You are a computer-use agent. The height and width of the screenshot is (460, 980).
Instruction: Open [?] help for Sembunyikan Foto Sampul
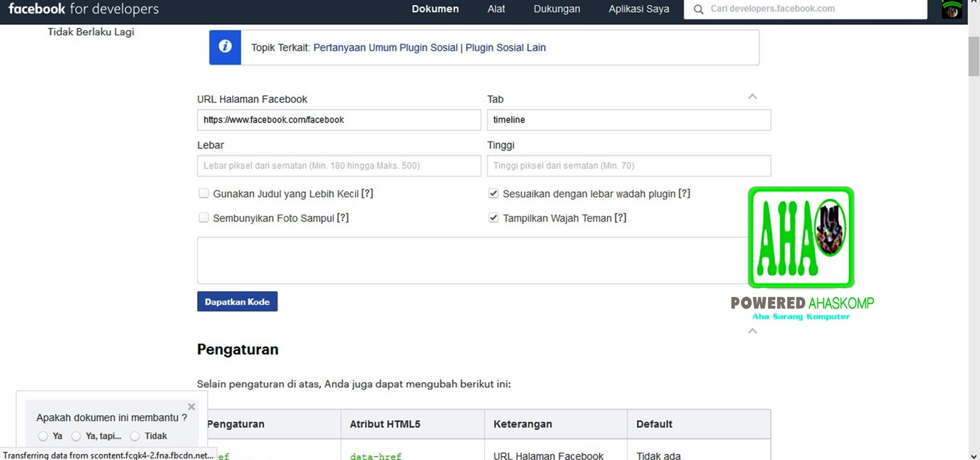[x=343, y=217]
